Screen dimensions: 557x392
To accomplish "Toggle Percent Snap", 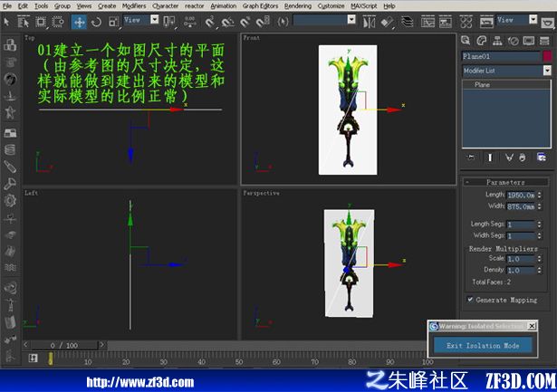I will pos(245,22).
